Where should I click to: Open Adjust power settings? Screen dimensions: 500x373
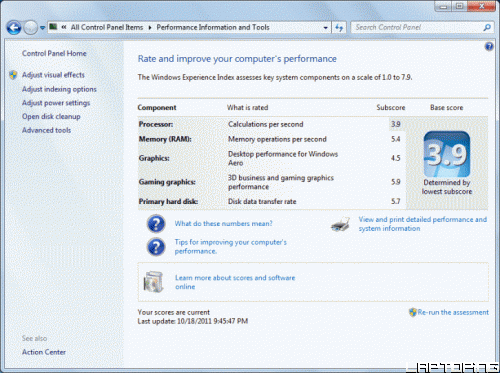(56, 103)
